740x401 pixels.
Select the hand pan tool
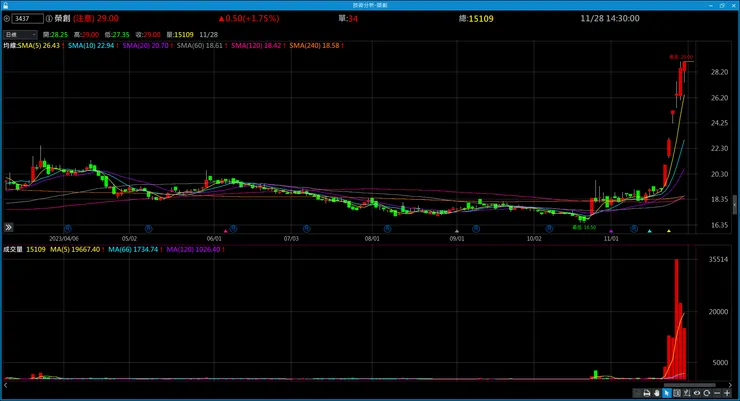tap(656, 393)
